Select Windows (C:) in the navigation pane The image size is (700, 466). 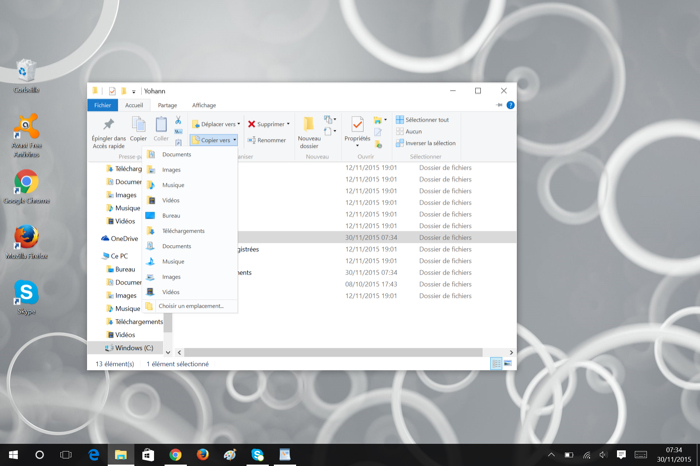pyautogui.click(x=134, y=348)
